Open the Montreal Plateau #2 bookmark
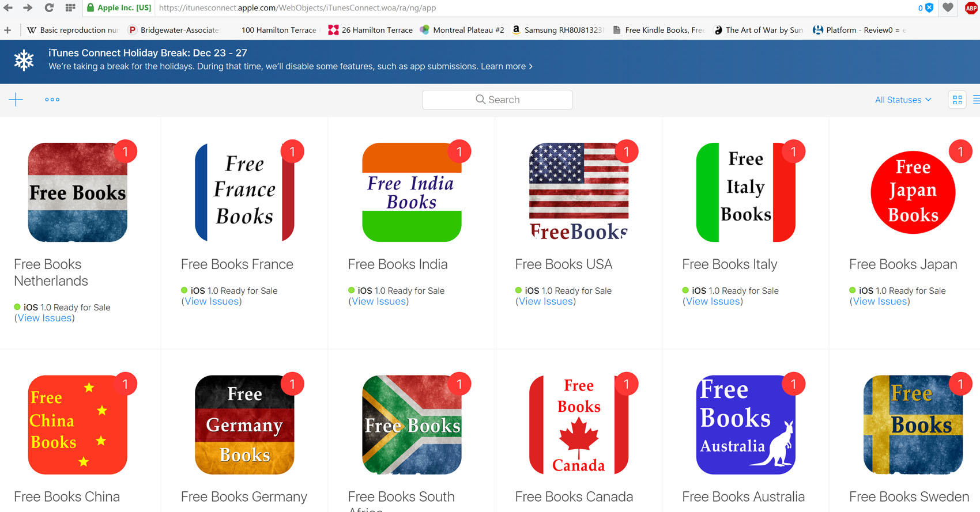Viewport: 980px width, 512px height. [x=462, y=30]
